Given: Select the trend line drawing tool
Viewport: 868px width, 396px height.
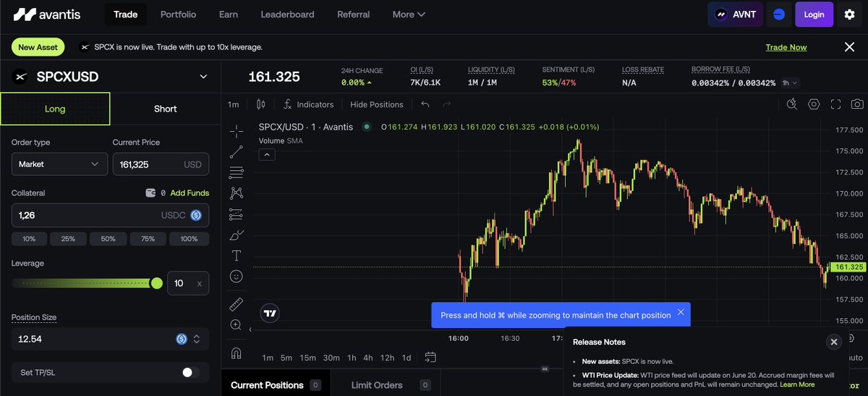Looking at the screenshot, I should coord(236,152).
